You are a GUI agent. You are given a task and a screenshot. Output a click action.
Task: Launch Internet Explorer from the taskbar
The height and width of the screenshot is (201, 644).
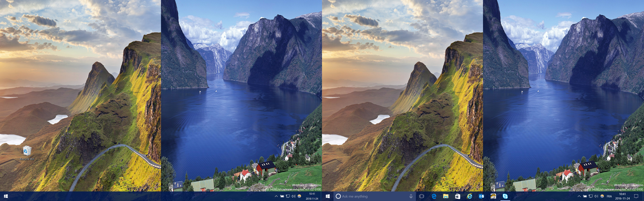tap(470, 197)
